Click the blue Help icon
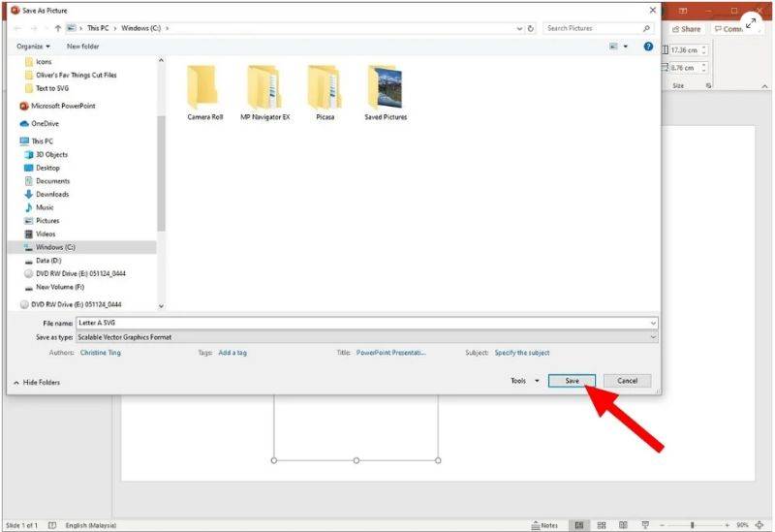This screenshot has width=775, height=532. point(648,46)
